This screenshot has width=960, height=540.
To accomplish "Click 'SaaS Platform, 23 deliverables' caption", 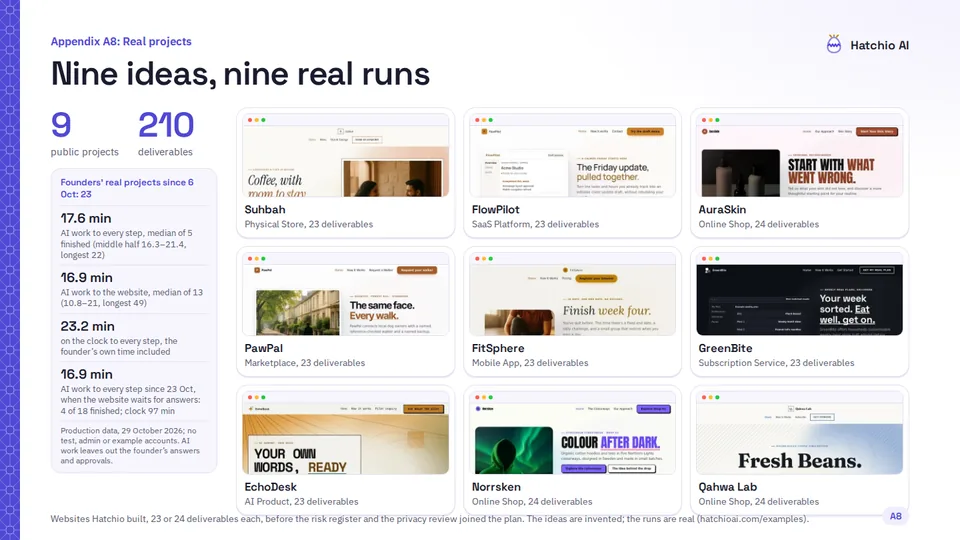I will pyautogui.click(x=535, y=224).
